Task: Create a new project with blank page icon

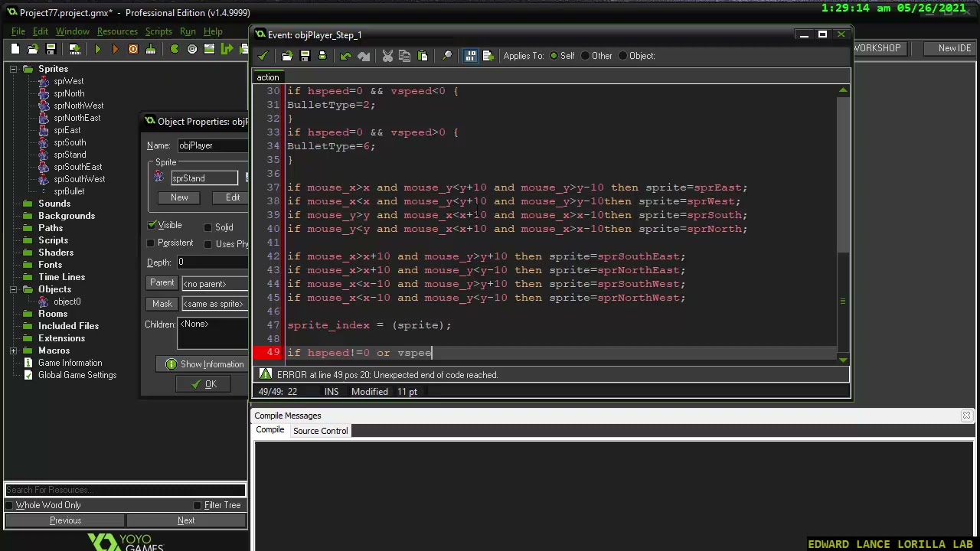Action: click(x=15, y=49)
